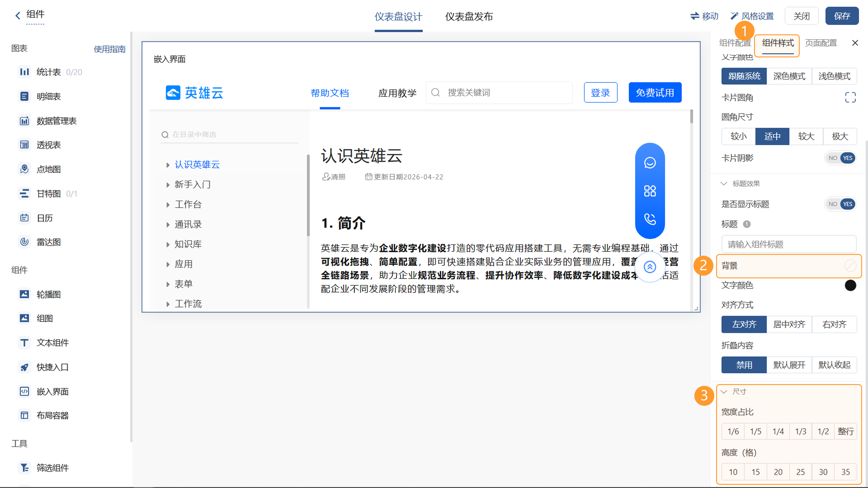The width and height of the screenshot is (868, 488).
Task: Select 深色模式 text color option
Action: [x=789, y=76]
